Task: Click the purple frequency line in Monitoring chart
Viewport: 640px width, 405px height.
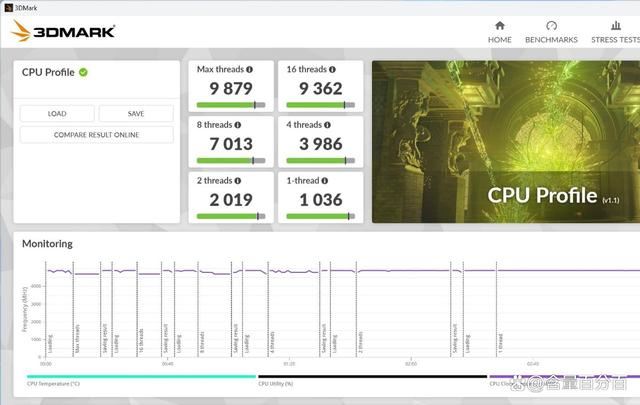Action: click(400, 270)
